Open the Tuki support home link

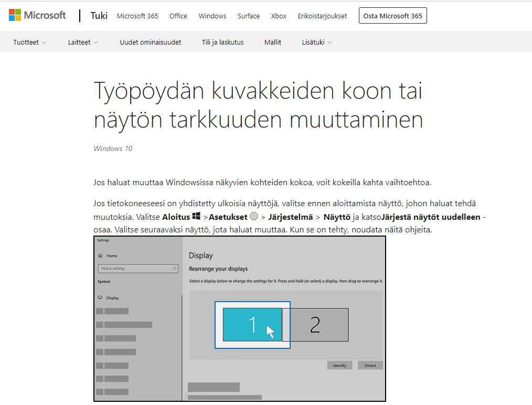(x=99, y=16)
